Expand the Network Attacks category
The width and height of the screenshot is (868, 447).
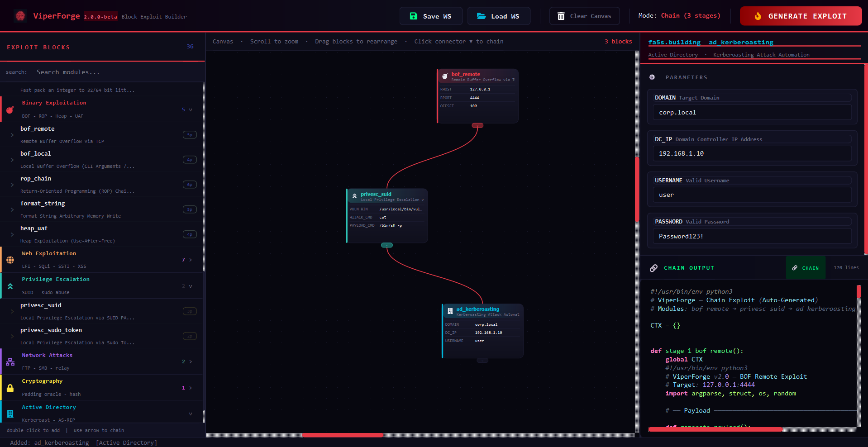[x=191, y=361]
